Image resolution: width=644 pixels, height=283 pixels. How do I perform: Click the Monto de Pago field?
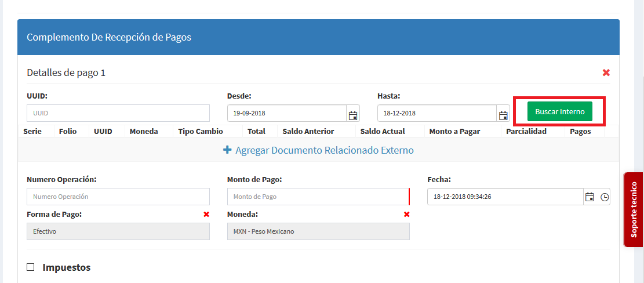click(318, 197)
